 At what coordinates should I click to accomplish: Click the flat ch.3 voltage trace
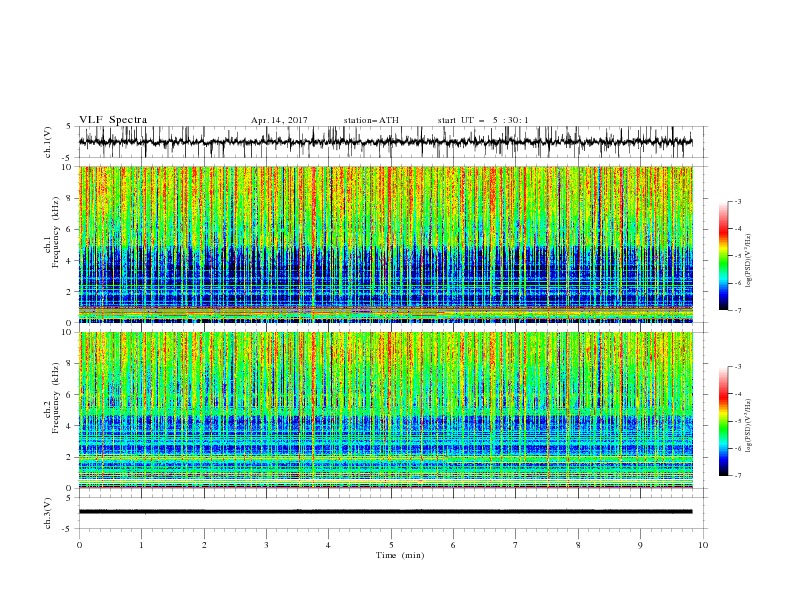tap(385, 512)
